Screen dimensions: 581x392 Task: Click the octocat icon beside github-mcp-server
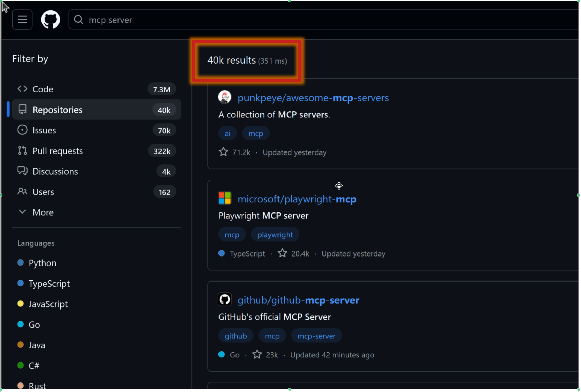[x=224, y=299]
